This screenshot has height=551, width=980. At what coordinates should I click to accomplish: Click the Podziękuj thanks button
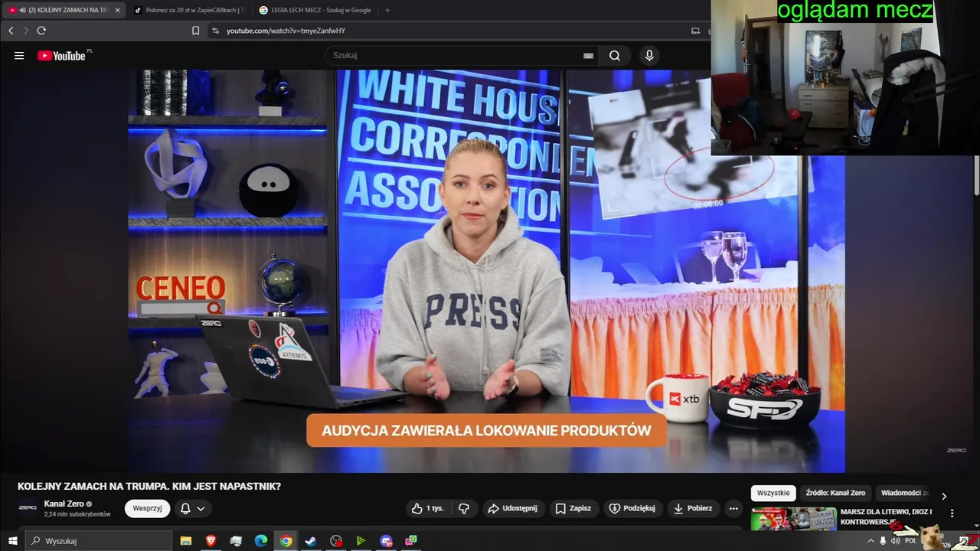pos(632,508)
